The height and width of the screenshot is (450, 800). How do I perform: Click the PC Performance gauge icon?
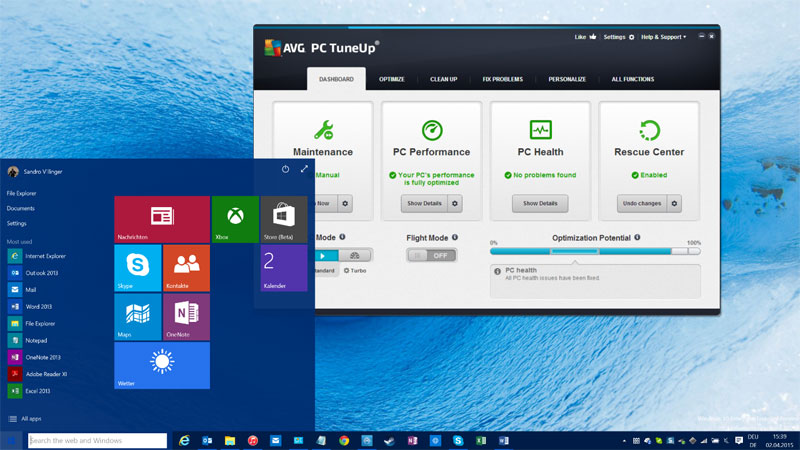click(432, 130)
